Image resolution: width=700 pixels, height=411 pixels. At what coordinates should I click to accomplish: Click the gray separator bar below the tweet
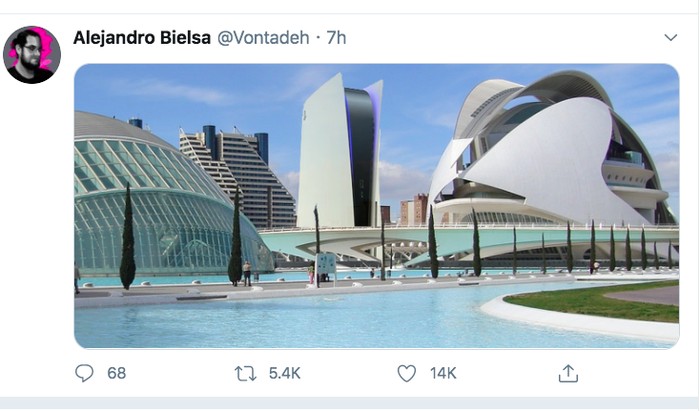[350, 403]
